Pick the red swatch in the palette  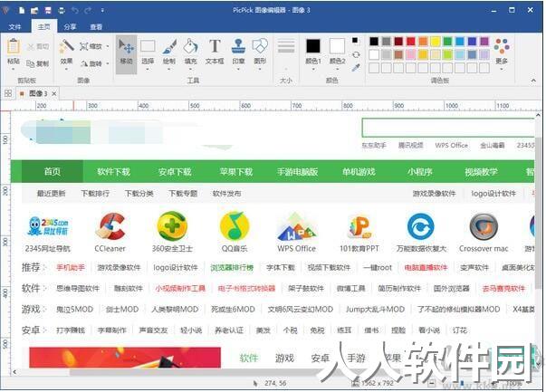point(411,42)
